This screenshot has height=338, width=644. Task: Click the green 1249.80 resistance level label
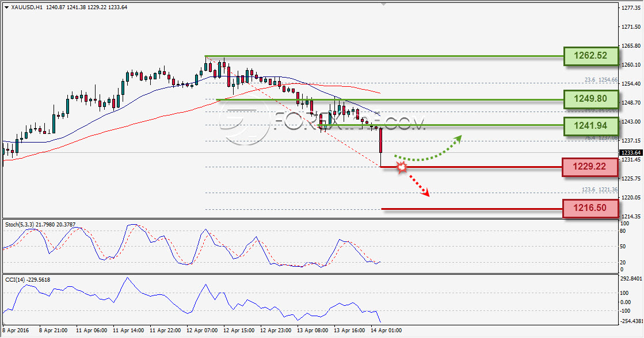[x=590, y=99]
